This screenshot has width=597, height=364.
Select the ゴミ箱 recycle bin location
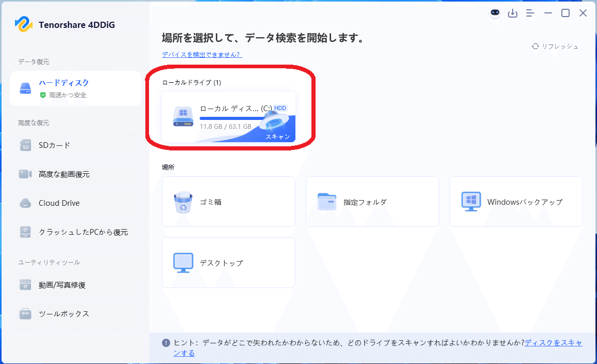click(x=228, y=202)
